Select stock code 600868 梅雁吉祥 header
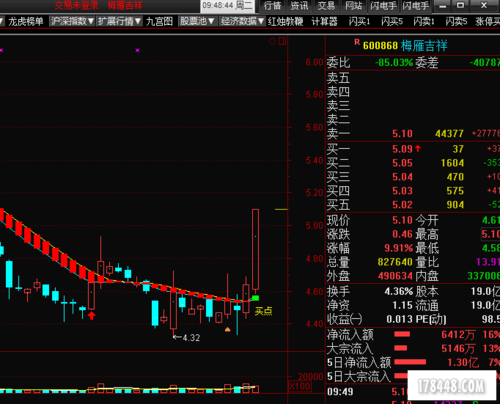The width and height of the screenshot is (500, 404). click(405, 46)
